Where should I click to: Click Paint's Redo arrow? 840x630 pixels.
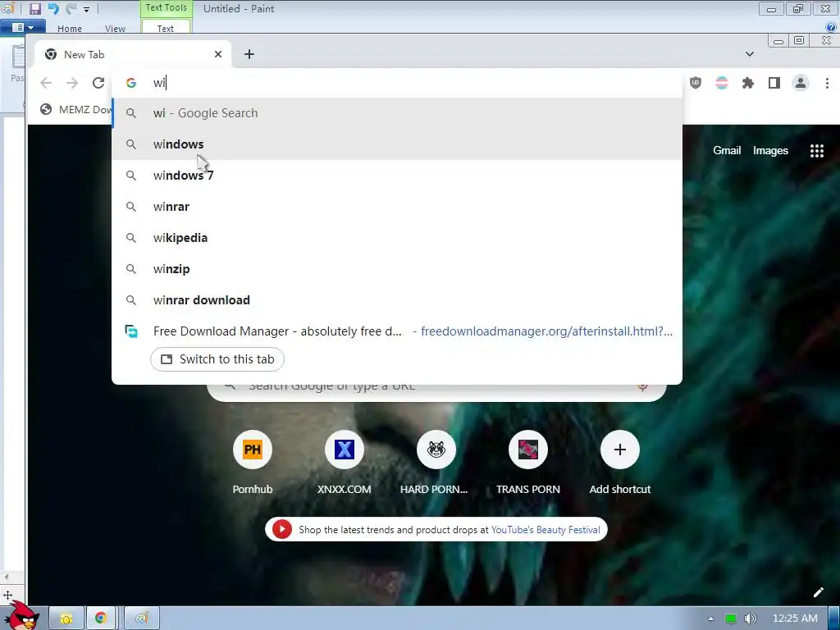coord(71,8)
